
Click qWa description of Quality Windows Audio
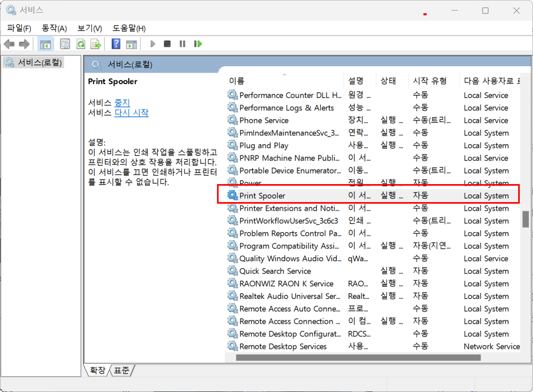358,259
